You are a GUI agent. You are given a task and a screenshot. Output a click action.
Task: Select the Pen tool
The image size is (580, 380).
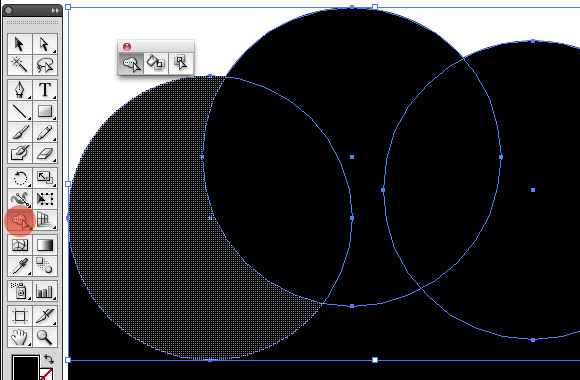[x=20, y=90]
